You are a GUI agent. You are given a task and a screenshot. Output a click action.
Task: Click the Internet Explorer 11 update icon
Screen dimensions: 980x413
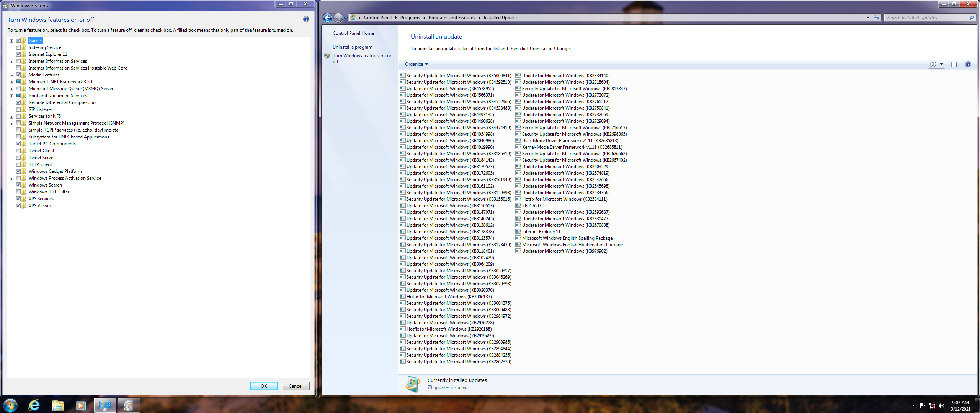click(x=518, y=231)
